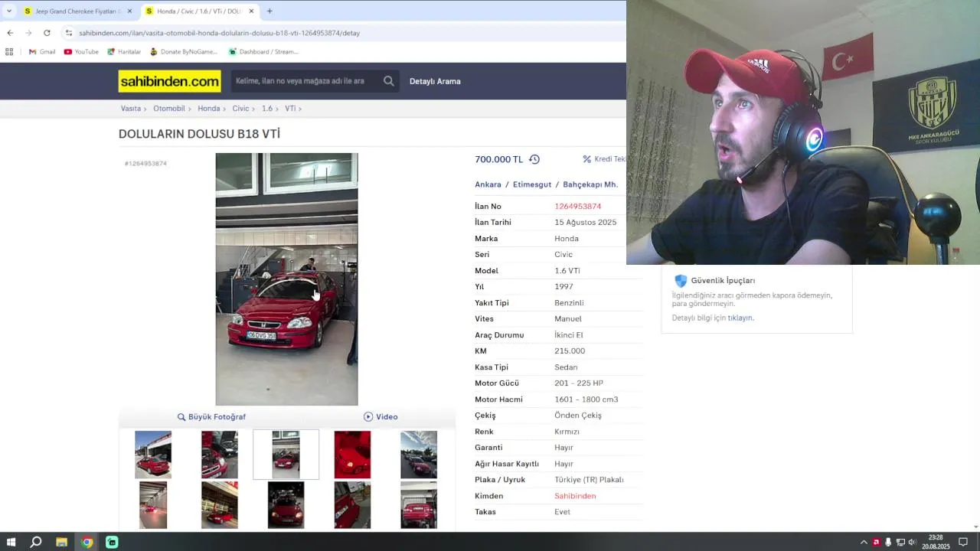980x551 pixels.
Task: Click the sahibinden.com logo
Action: coord(169,81)
